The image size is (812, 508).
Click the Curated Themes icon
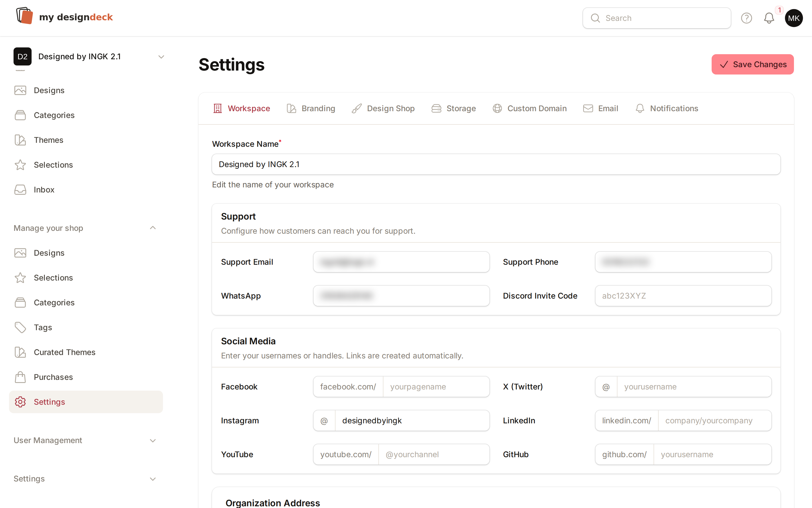[20, 352]
